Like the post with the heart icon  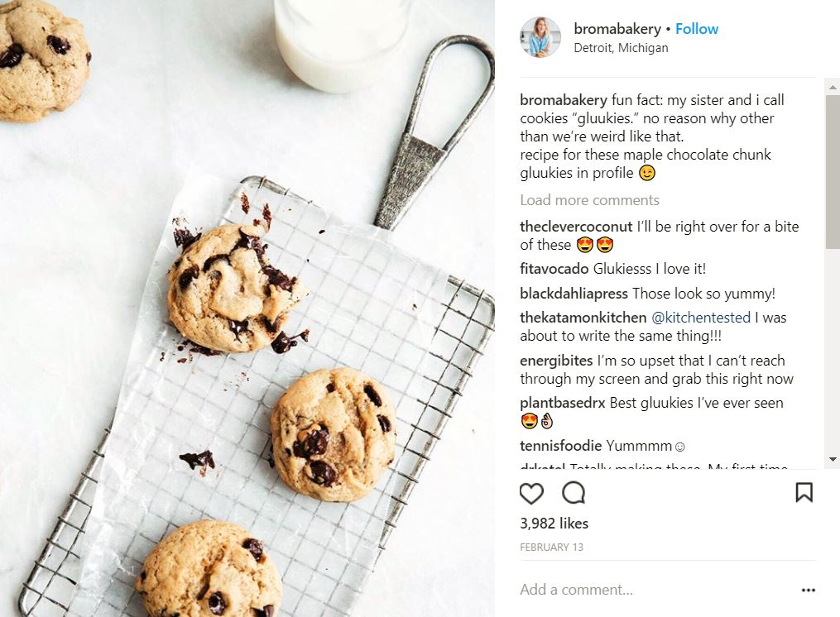coord(531,493)
